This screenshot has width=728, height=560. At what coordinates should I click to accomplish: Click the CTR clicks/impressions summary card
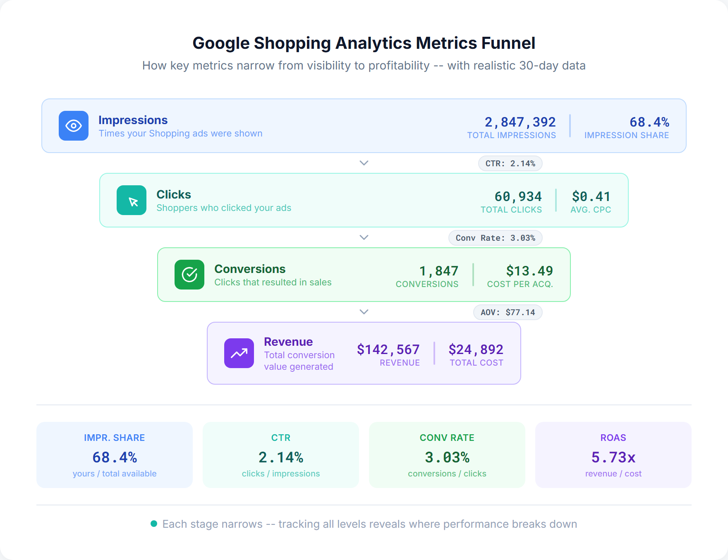280,455
